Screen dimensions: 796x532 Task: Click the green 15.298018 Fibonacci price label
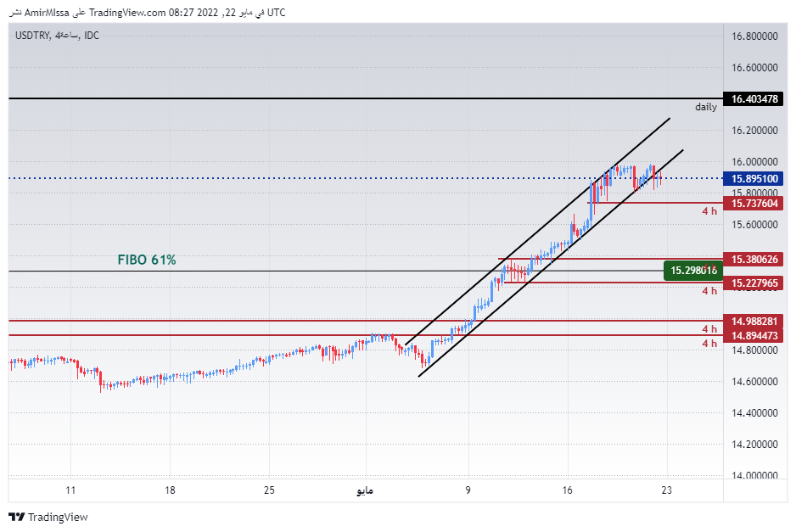tap(693, 271)
